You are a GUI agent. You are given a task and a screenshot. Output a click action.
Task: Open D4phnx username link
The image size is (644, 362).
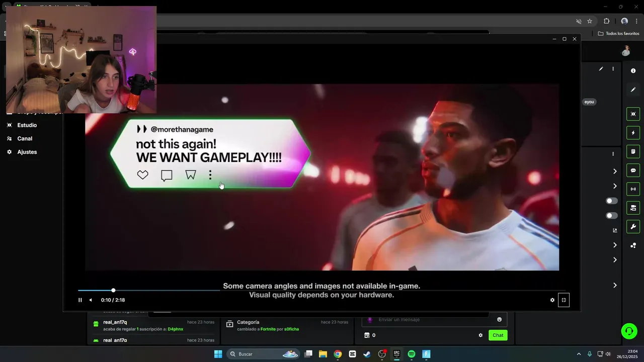(176, 329)
